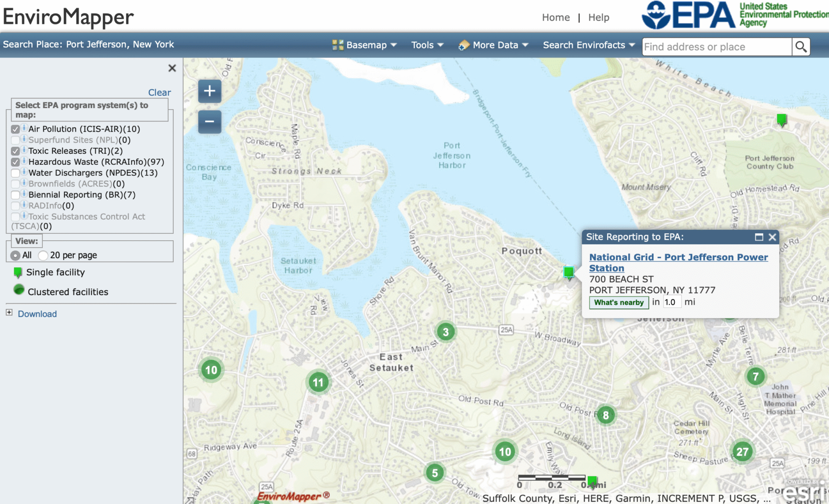This screenshot has height=504, width=829.
Task: Open the More Data menu
Action: point(494,45)
